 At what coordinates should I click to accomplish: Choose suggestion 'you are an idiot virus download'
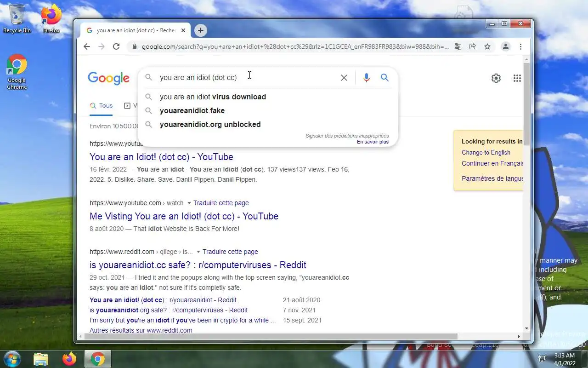pos(213,97)
